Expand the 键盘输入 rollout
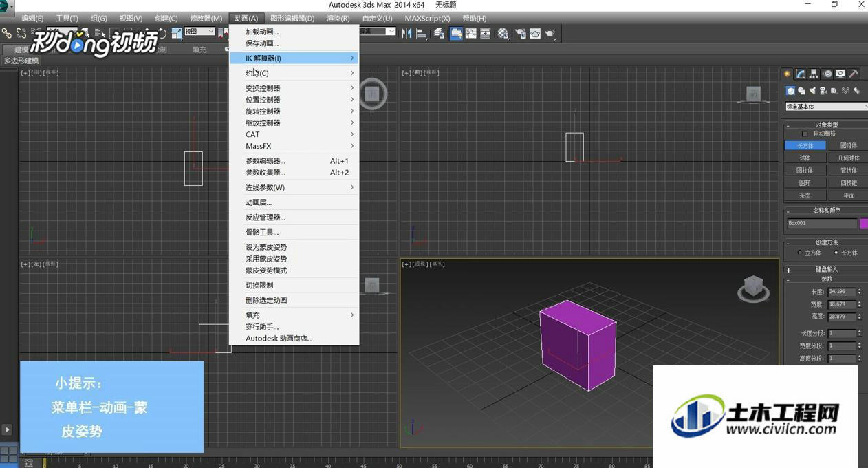The height and width of the screenshot is (468, 868). [827, 270]
